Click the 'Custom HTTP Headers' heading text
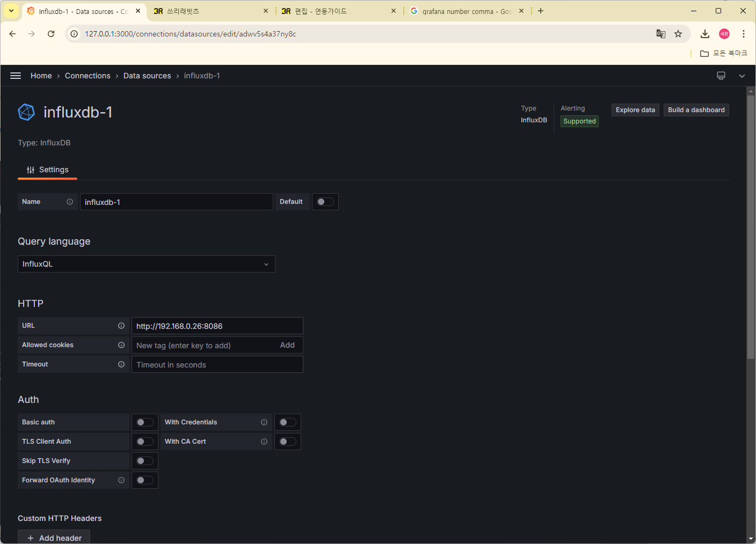 pos(60,518)
